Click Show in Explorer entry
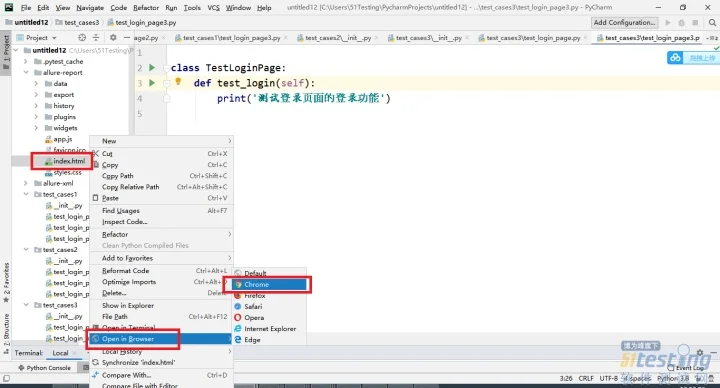Viewport: 720px width, 388px height. pos(161,305)
